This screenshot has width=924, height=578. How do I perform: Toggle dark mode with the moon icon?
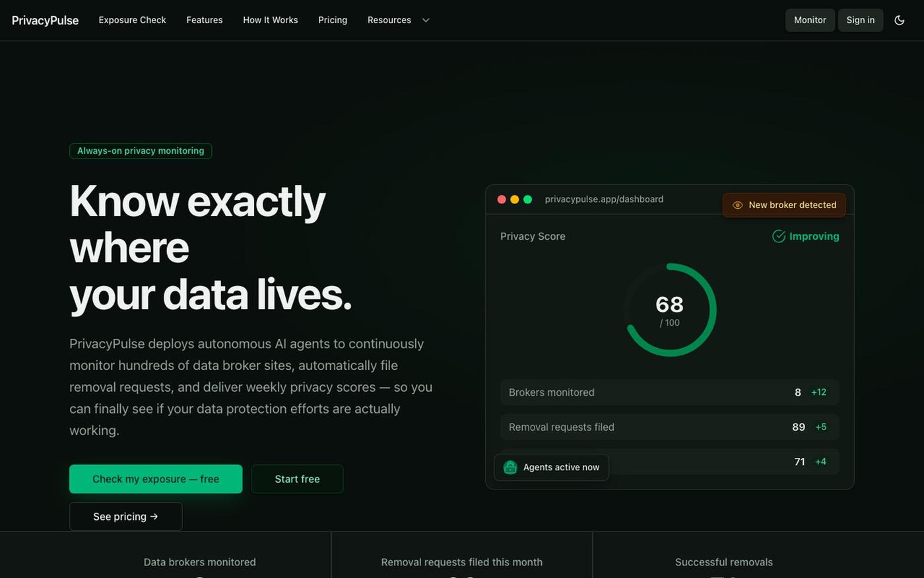tap(899, 20)
